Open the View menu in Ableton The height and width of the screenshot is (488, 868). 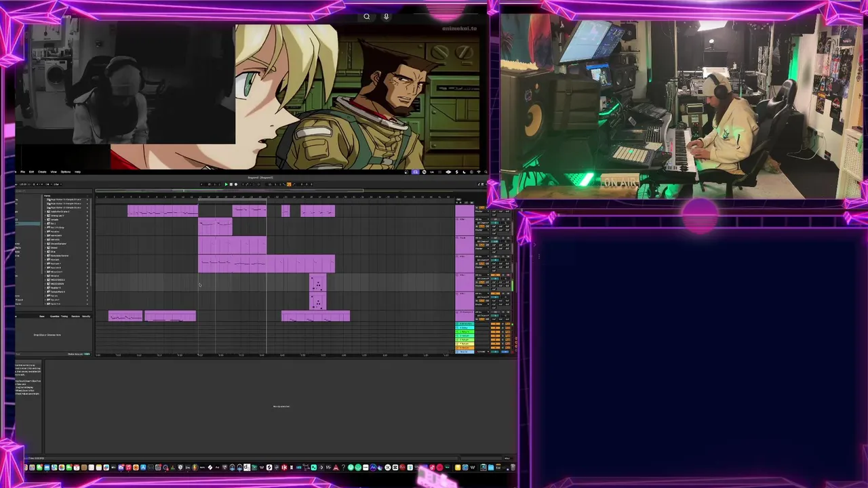pyautogui.click(x=54, y=171)
